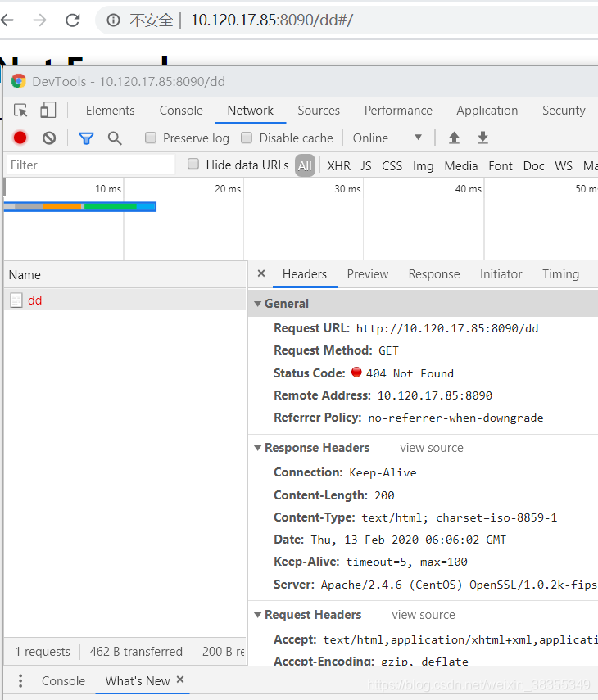Click the request timing bar in overview
598x700 pixels.
point(80,206)
